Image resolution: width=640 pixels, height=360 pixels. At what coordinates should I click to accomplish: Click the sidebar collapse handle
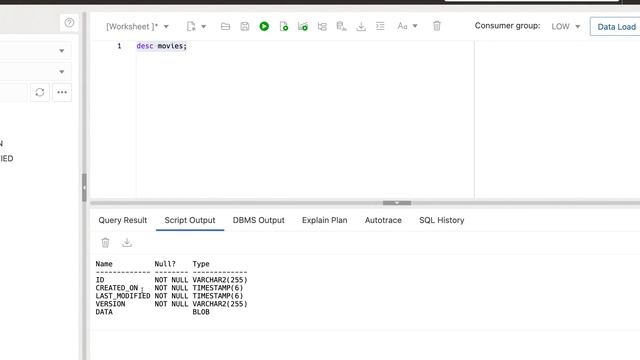coord(84,187)
